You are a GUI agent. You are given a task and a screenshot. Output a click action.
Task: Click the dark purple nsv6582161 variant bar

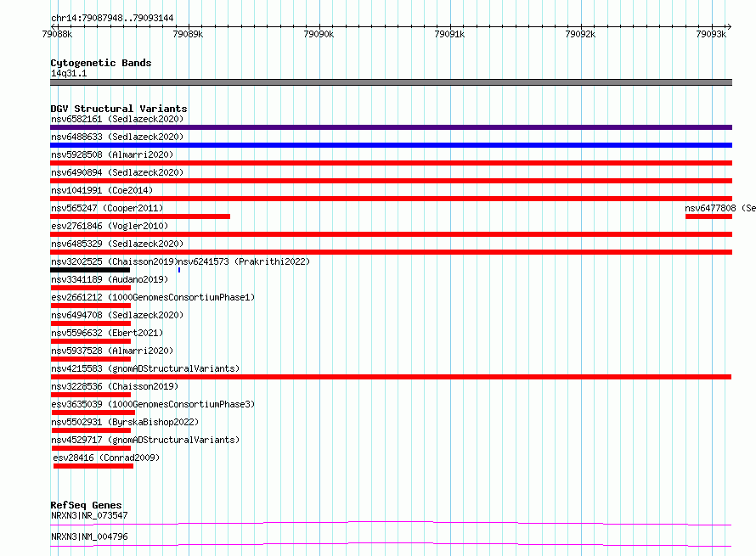coord(391,127)
